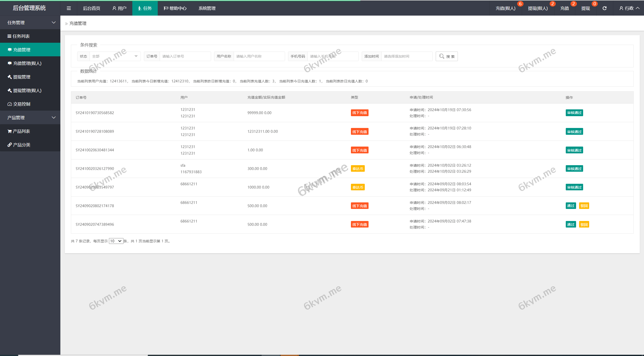Click the sidebar collapse hamburger icon
The height and width of the screenshot is (356, 644).
click(x=69, y=8)
